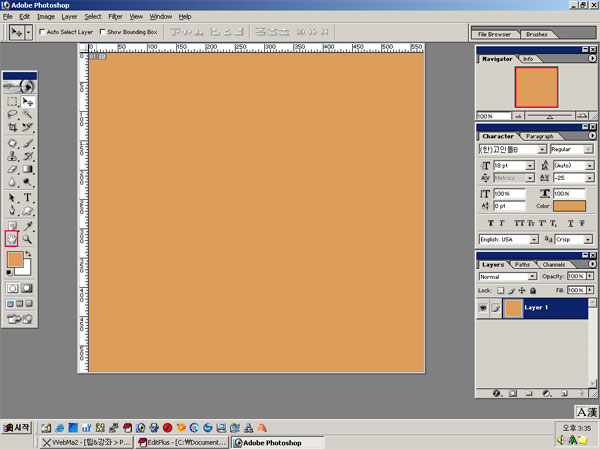Click the Move tool in the toolbox
Screen dimensions: 600x450
point(28,102)
